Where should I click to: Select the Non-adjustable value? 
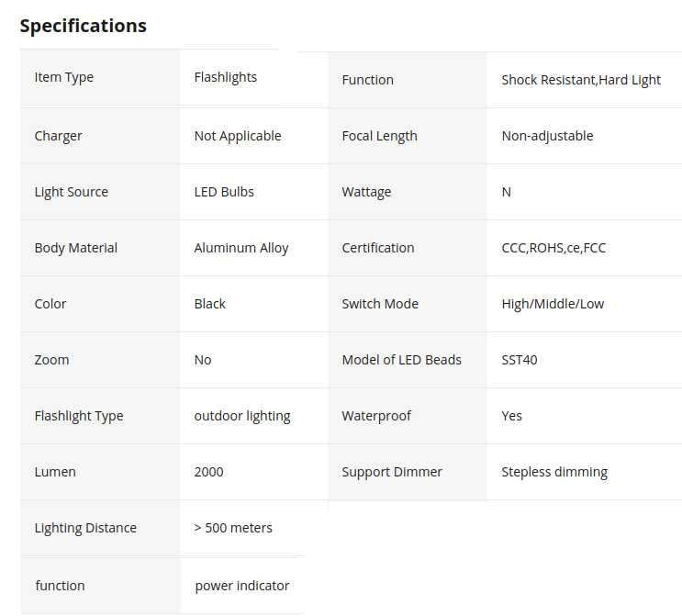click(x=547, y=136)
